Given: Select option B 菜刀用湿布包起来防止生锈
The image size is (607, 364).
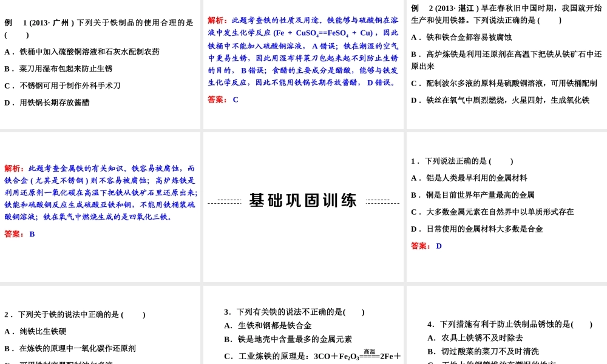Looking at the screenshot, I should (58, 69).
